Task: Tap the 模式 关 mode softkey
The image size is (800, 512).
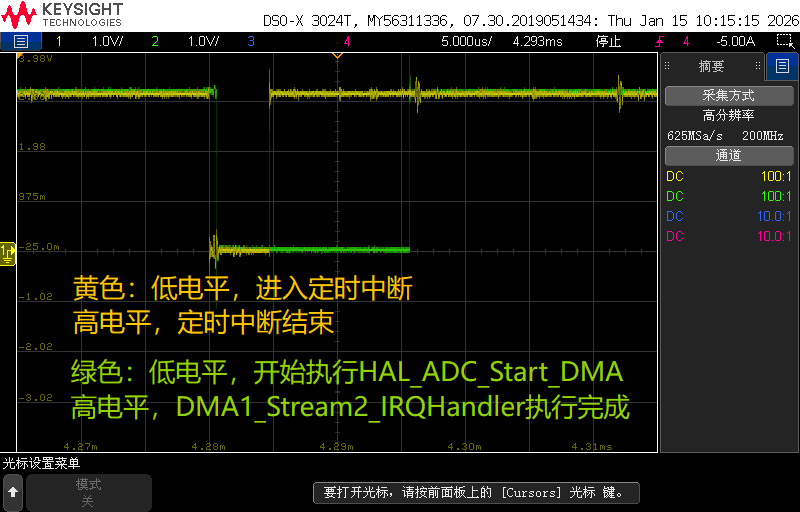Action: (89, 493)
